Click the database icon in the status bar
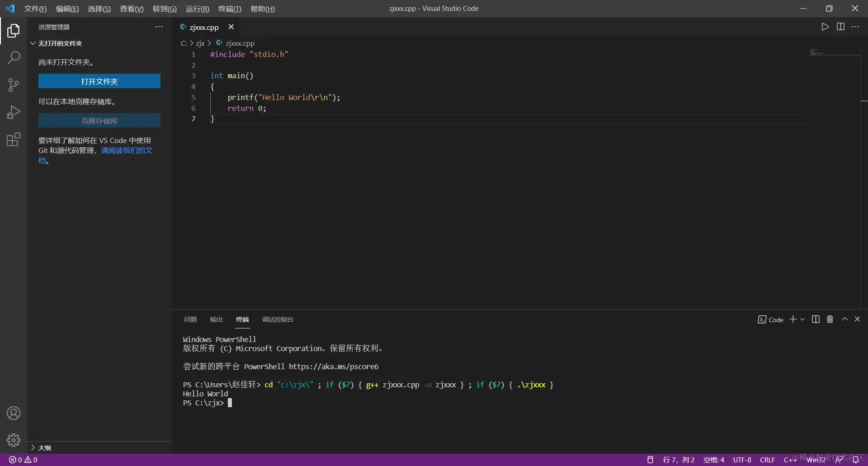868x466 pixels. (650, 460)
